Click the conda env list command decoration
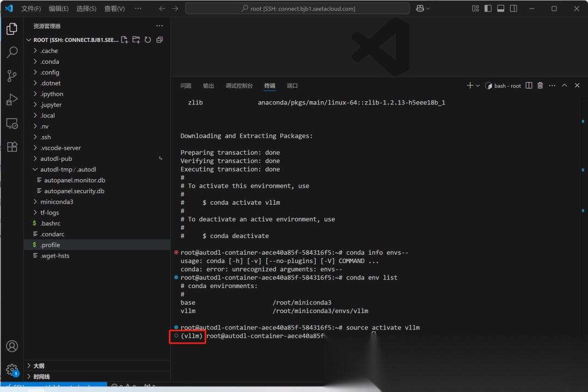Screen dimensions: 588x392 [x=176, y=278]
